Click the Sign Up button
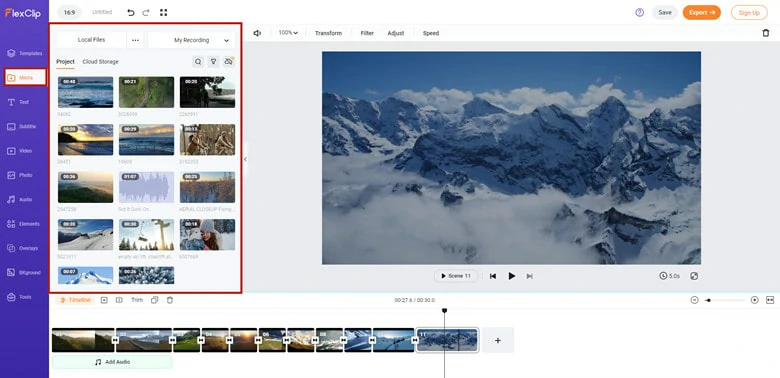The width and height of the screenshot is (780, 378). [x=749, y=12]
